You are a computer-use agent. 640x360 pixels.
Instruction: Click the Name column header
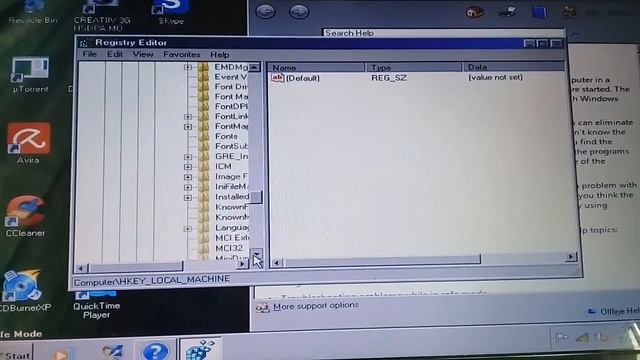point(316,67)
